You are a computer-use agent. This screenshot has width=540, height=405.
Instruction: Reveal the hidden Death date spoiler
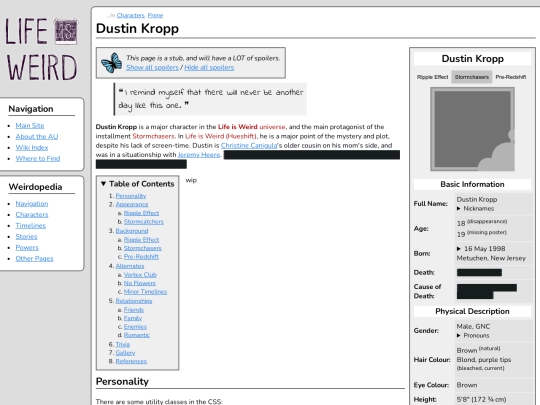tap(479, 272)
